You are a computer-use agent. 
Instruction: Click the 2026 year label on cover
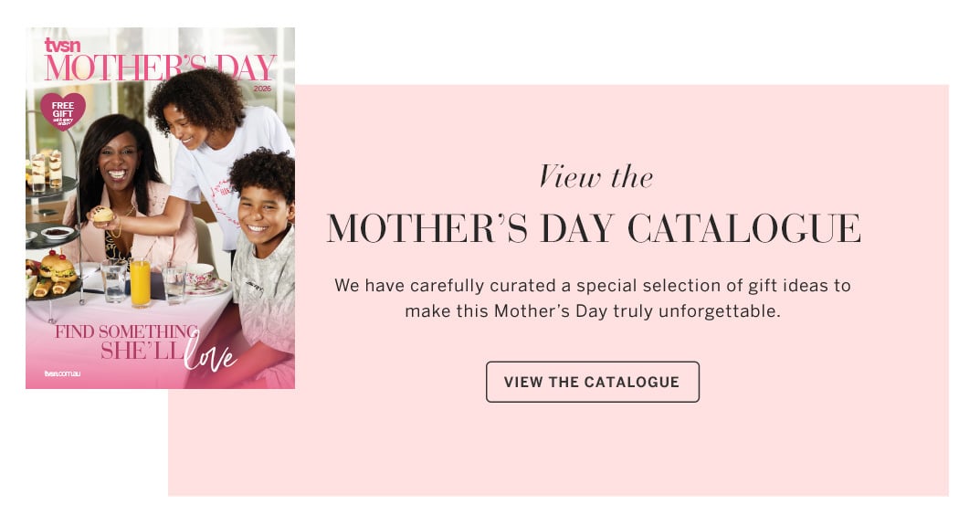coord(263,89)
